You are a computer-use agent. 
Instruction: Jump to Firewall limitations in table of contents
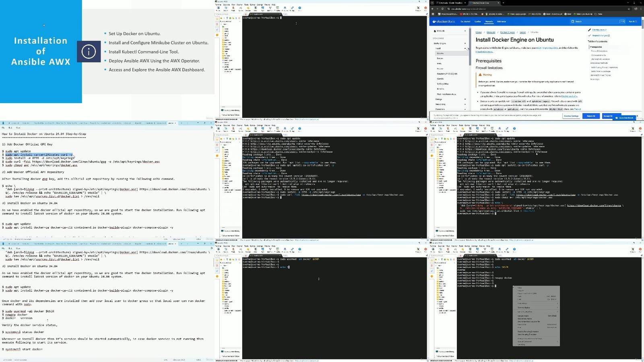599,51
